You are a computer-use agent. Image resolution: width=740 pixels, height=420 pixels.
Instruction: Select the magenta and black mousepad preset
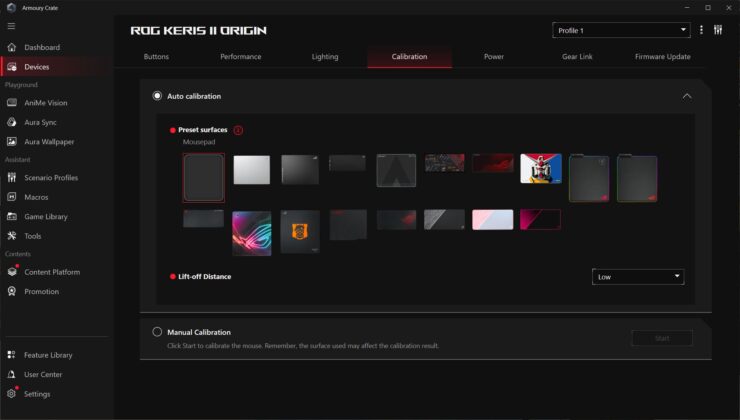[x=540, y=219]
